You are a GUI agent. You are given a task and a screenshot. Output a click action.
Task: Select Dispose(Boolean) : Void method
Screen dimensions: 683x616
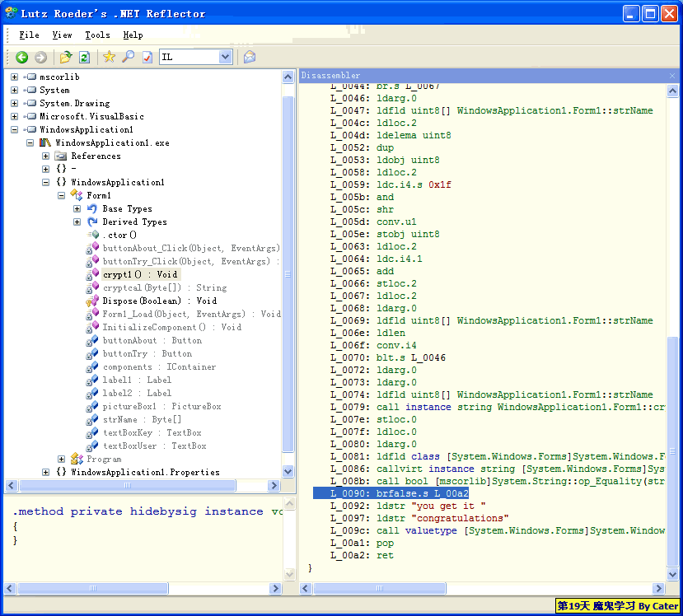click(x=160, y=301)
